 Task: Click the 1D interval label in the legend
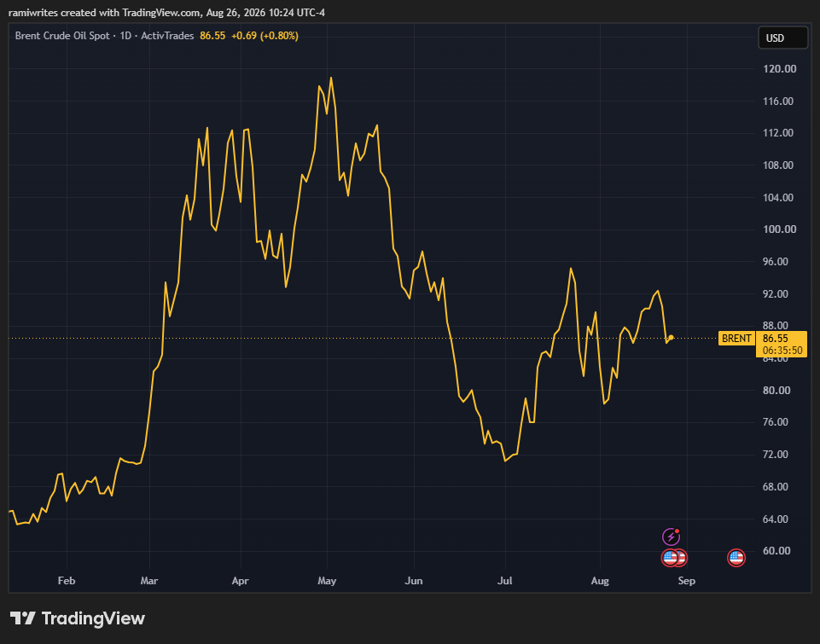125,36
